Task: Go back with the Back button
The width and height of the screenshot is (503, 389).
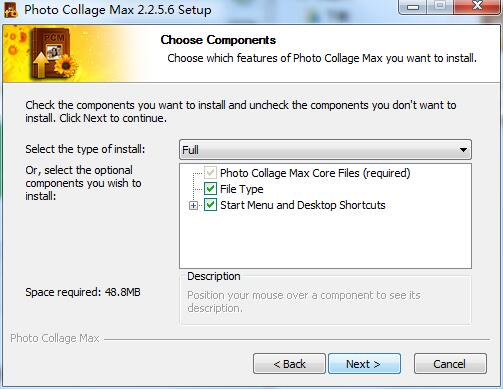Action: [x=289, y=364]
